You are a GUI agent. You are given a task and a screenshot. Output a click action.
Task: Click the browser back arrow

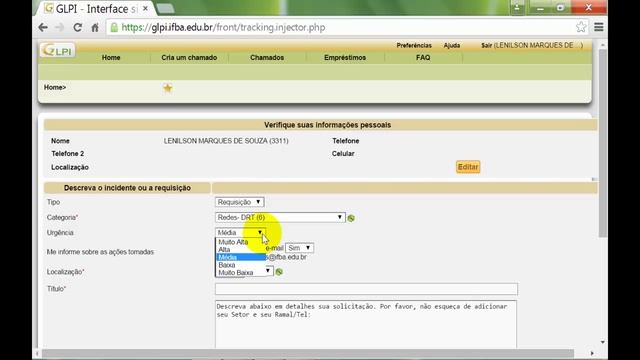click(x=43, y=27)
